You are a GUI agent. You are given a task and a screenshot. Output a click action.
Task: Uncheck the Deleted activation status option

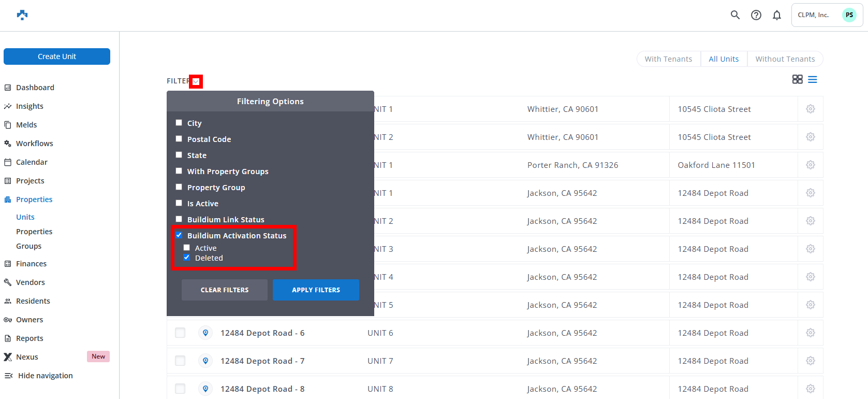(x=187, y=258)
